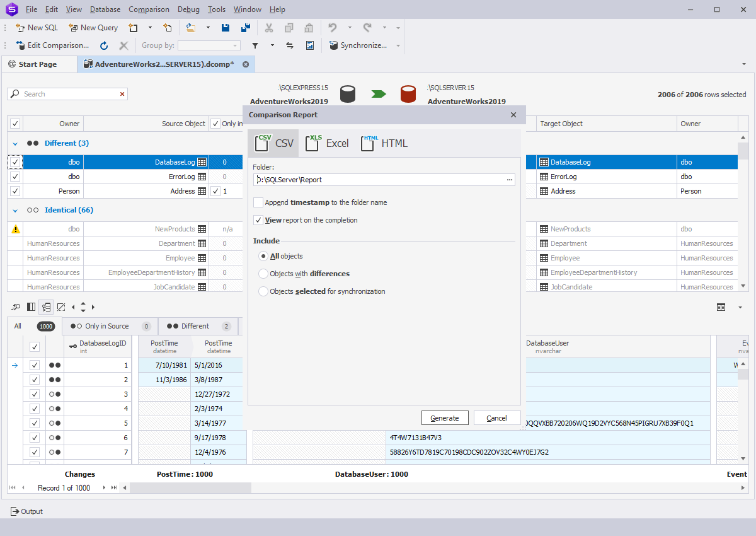Click the Filter funnel icon

[x=255, y=45]
